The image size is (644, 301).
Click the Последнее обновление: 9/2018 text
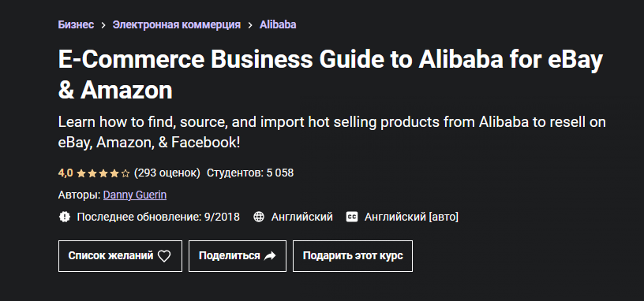click(158, 217)
